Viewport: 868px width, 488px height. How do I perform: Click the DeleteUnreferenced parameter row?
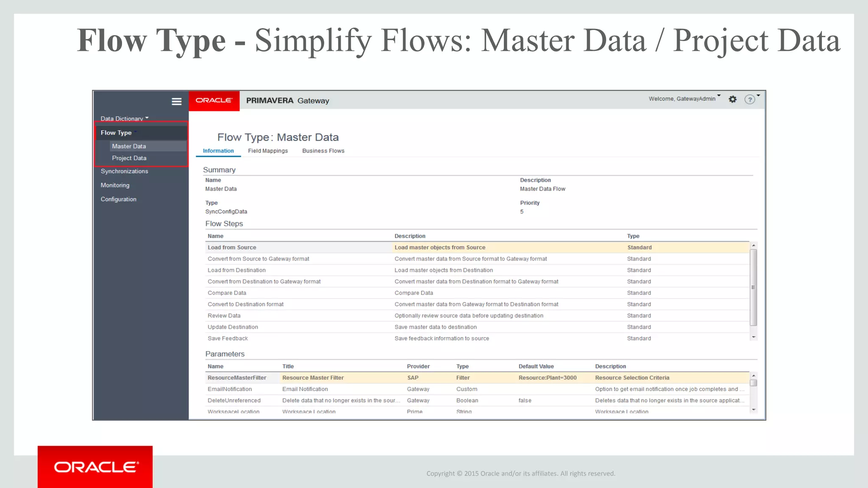[477, 401]
